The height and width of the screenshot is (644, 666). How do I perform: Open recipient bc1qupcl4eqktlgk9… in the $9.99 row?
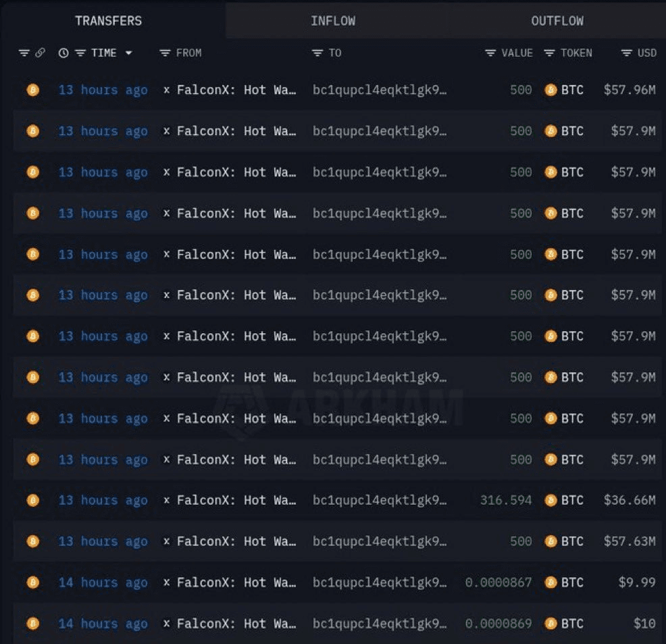(380, 583)
